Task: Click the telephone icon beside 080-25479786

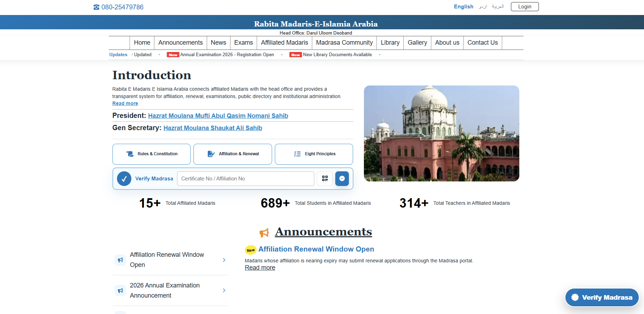Action: 96,7
